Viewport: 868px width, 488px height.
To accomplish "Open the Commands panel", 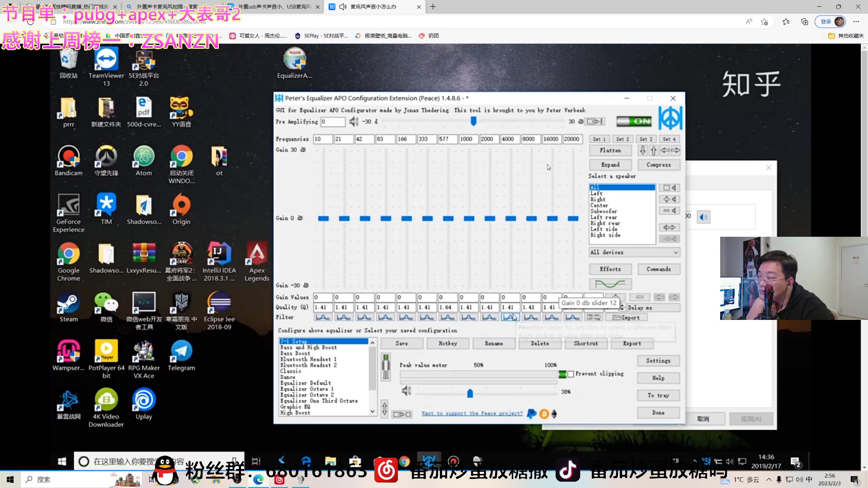I will pos(659,269).
